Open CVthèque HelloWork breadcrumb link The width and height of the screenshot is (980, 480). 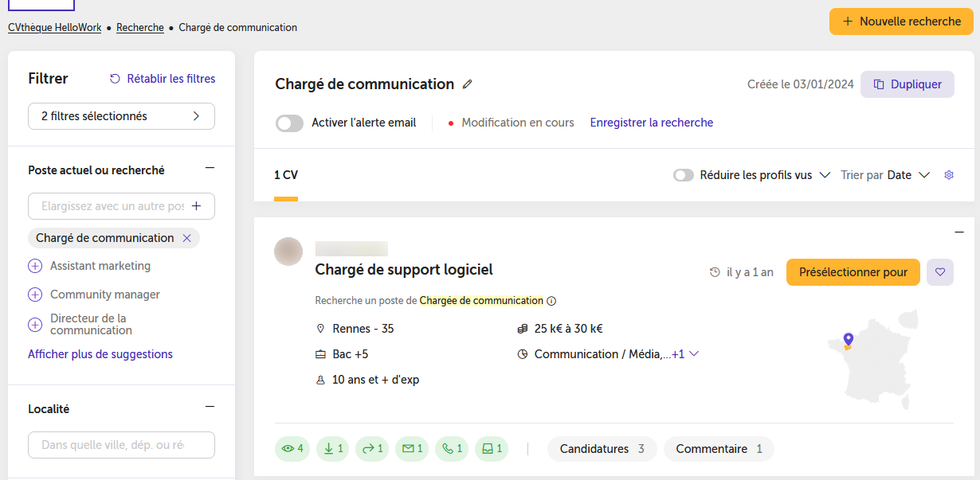click(x=54, y=27)
